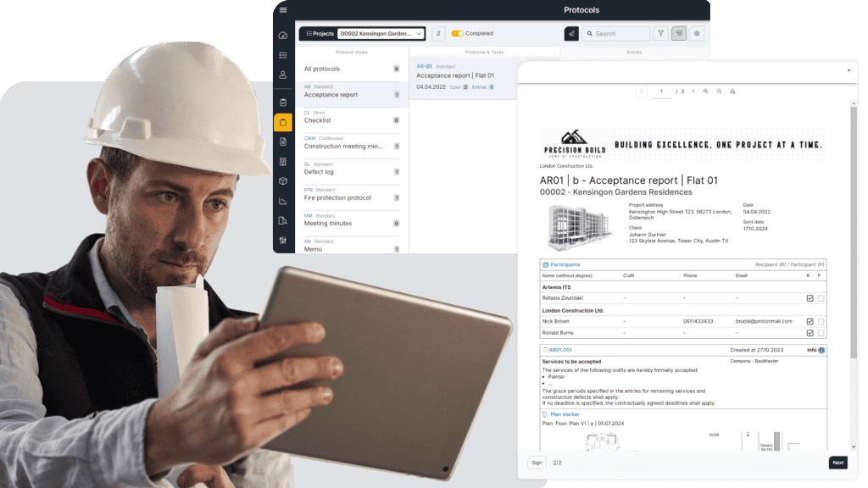Disable the Completed toggle
This screenshot has height=488, width=868.
point(456,33)
